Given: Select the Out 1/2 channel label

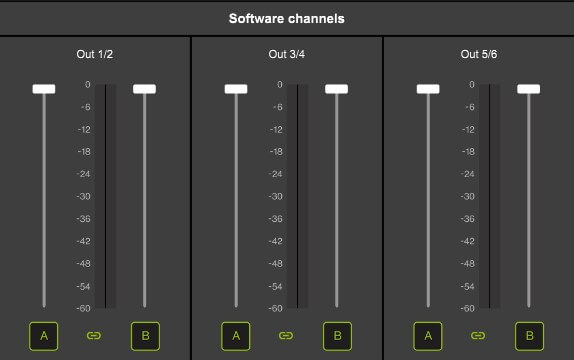Looking at the screenshot, I should pyautogui.click(x=95, y=54).
